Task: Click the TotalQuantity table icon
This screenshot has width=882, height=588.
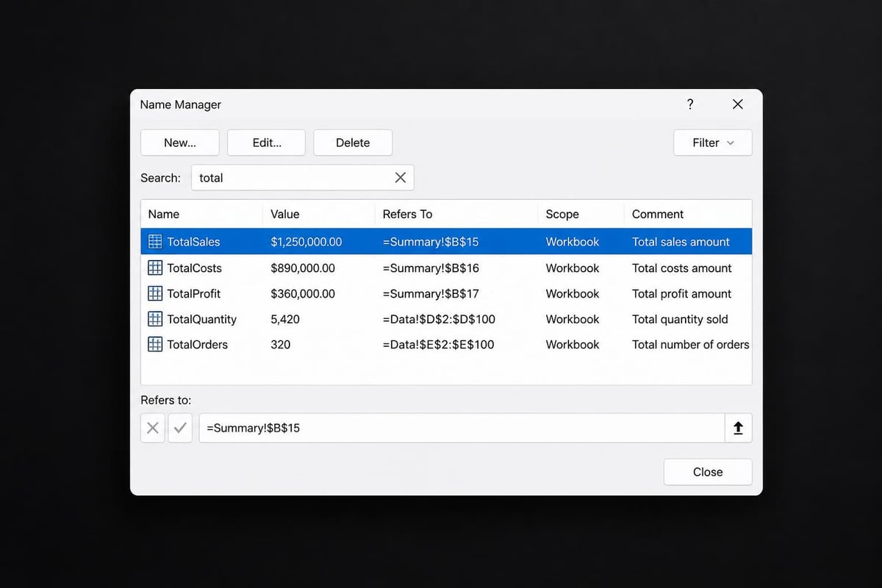Action: (x=155, y=319)
